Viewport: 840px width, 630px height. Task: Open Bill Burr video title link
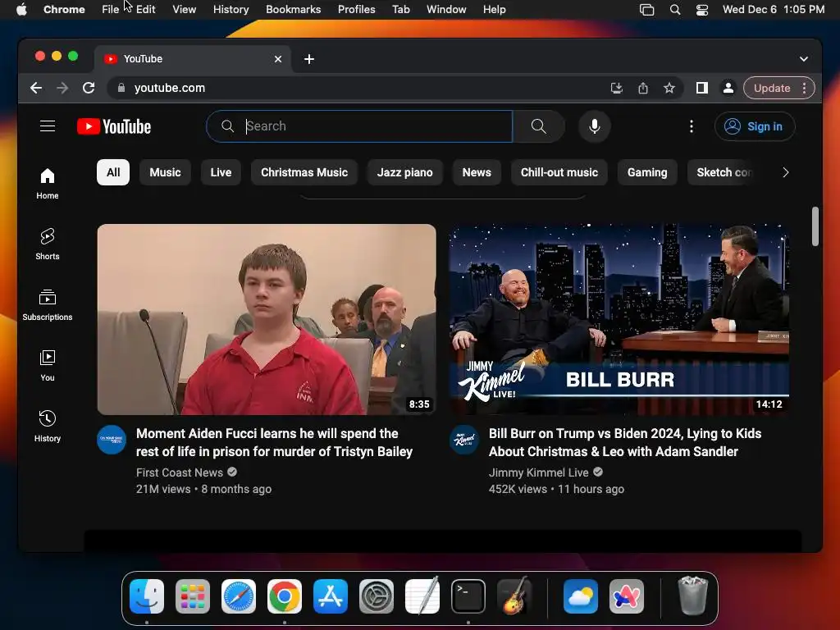pos(624,442)
